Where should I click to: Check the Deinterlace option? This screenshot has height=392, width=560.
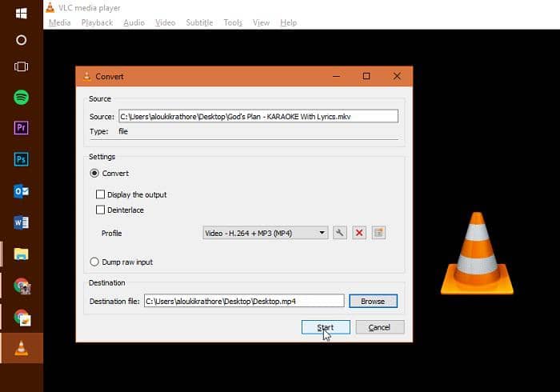click(x=101, y=210)
